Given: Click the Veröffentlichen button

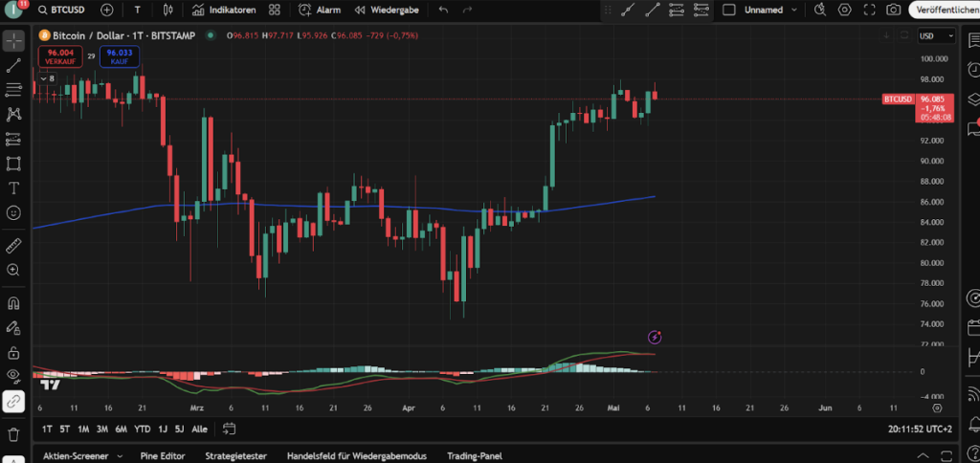Looking at the screenshot, I should point(945,10).
